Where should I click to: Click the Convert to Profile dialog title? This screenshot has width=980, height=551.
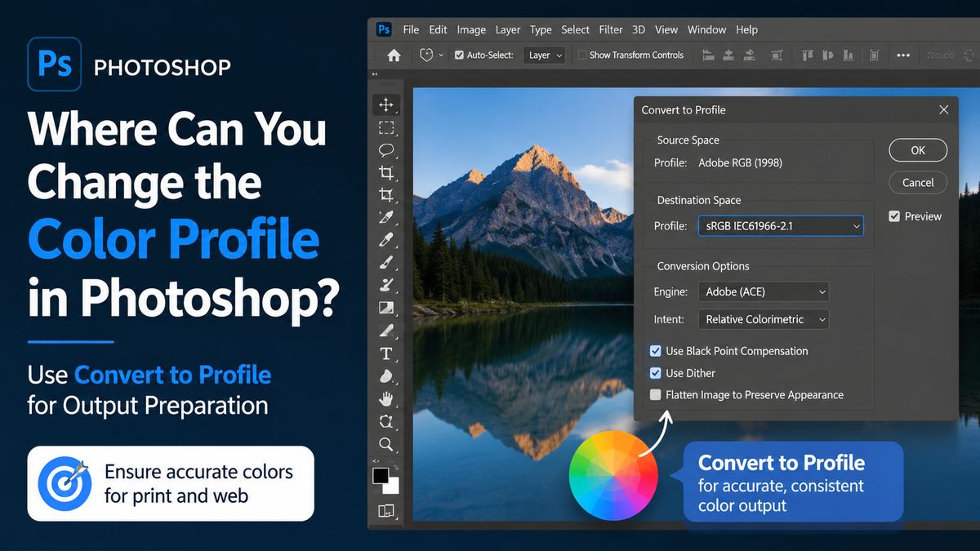[x=684, y=109]
